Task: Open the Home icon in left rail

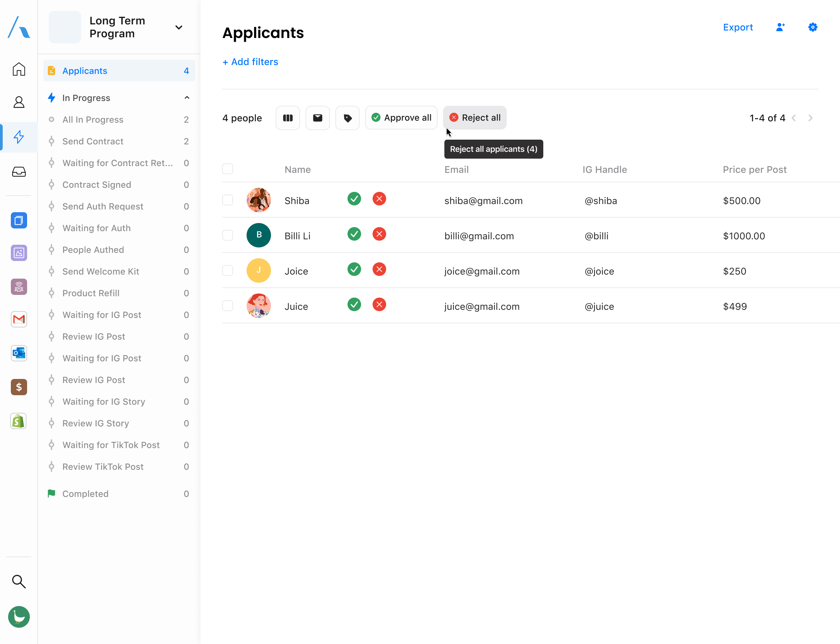Action: coord(19,69)
